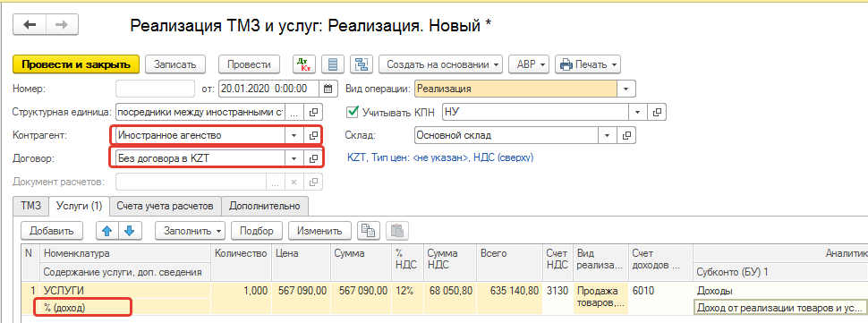Click Номенклатура column header
This screenshot has width=868, height=323.
pyautogui.click(x=125, y=253)
